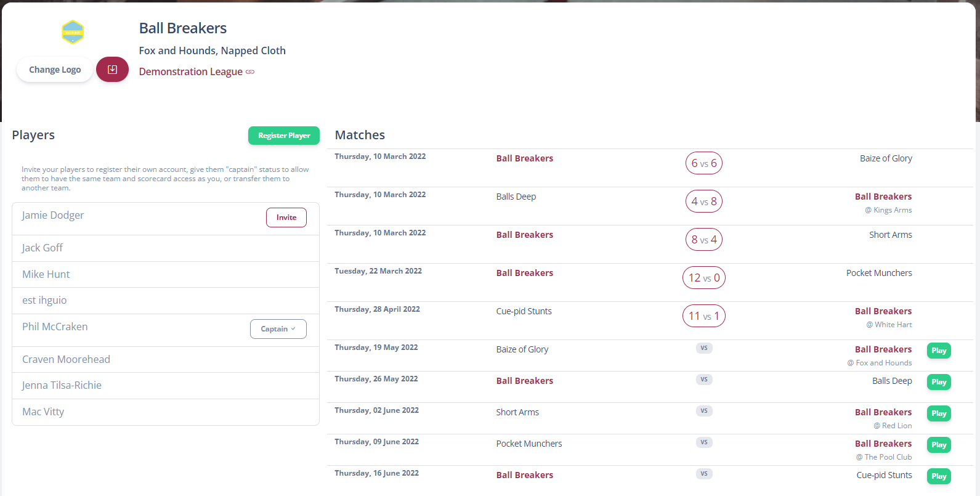Click the VS badge for 19 May match

click(703, 348)
